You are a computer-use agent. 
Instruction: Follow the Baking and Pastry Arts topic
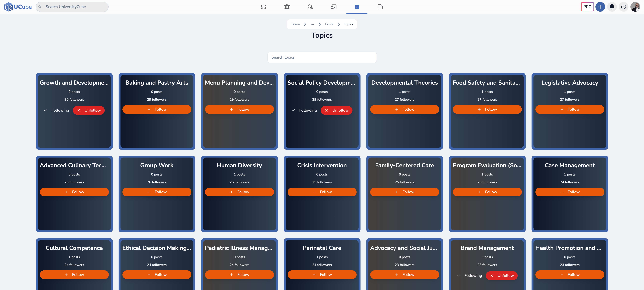point(157,109)
